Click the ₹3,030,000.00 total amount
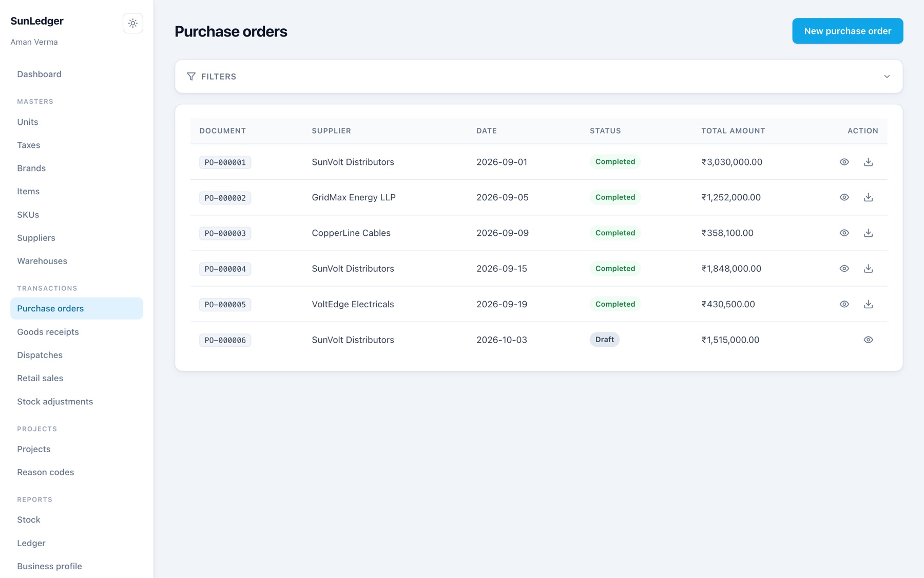 731,162
